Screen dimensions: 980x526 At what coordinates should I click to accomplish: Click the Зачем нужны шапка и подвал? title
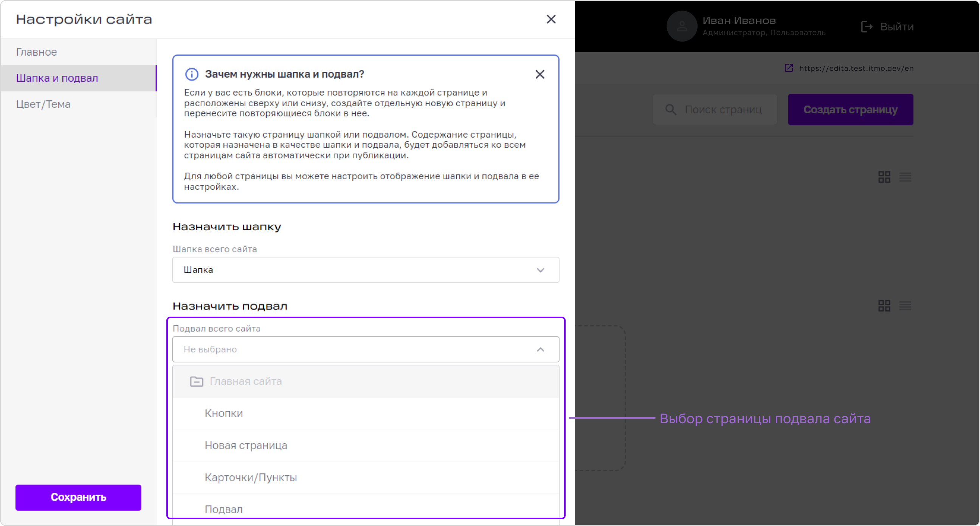point(285,74)
